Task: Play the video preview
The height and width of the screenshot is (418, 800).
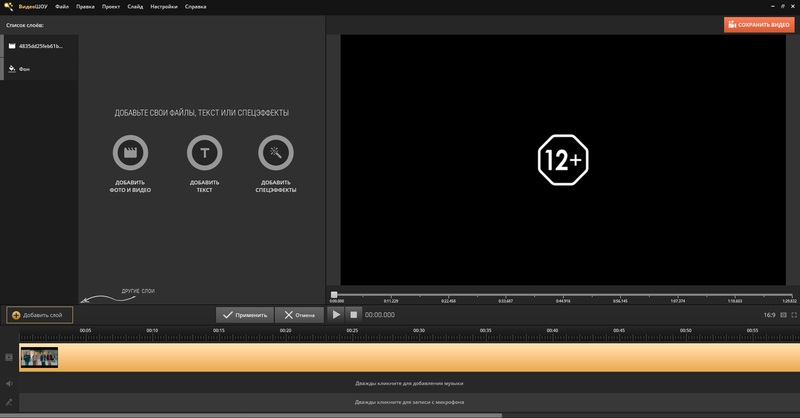Action: [x=337, y=315]
